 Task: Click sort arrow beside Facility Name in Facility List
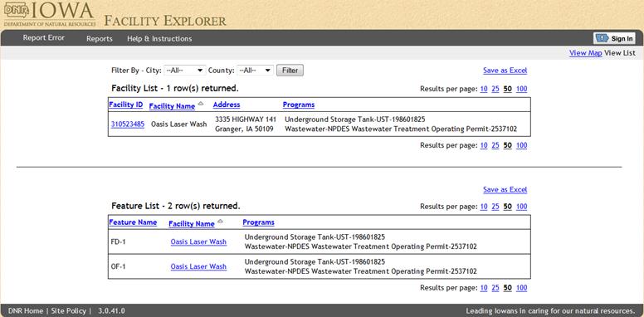(x=201, y=104)
